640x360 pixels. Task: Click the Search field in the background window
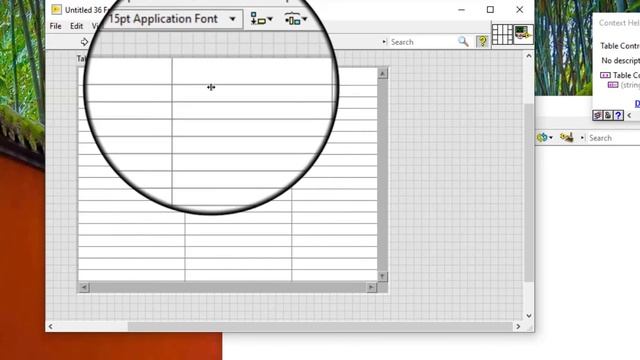coord(613,138)
